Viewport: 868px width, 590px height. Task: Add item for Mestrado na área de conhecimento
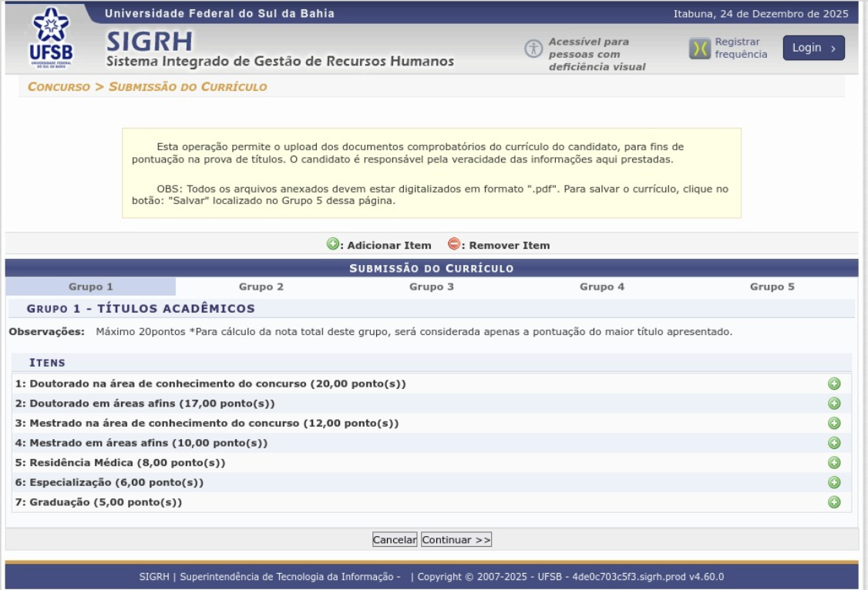pos(833,423)
